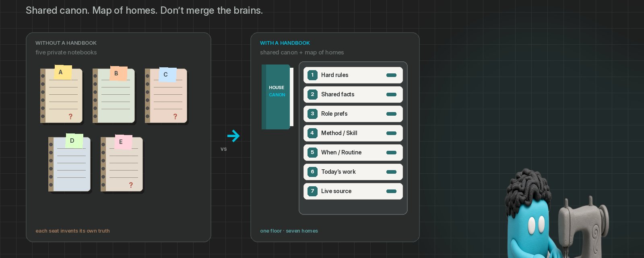Click the red question mark on notebook E
The image size is (644, 258).
point(131,185)
